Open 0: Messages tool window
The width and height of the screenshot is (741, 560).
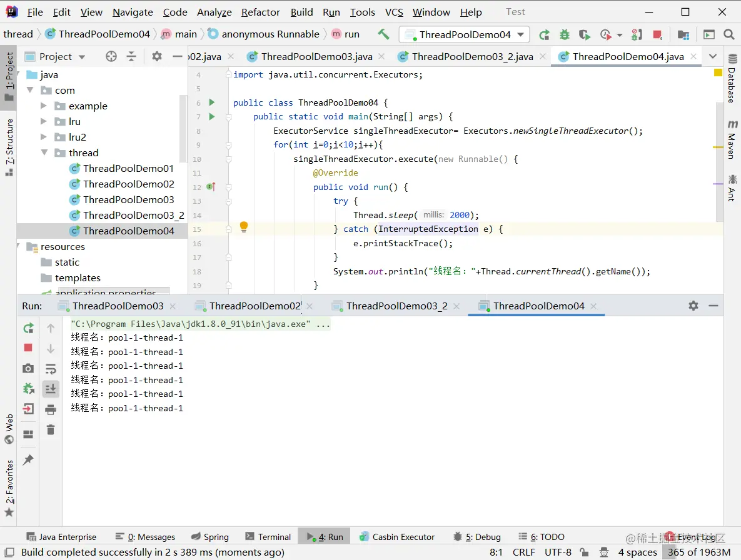point(145,537)
